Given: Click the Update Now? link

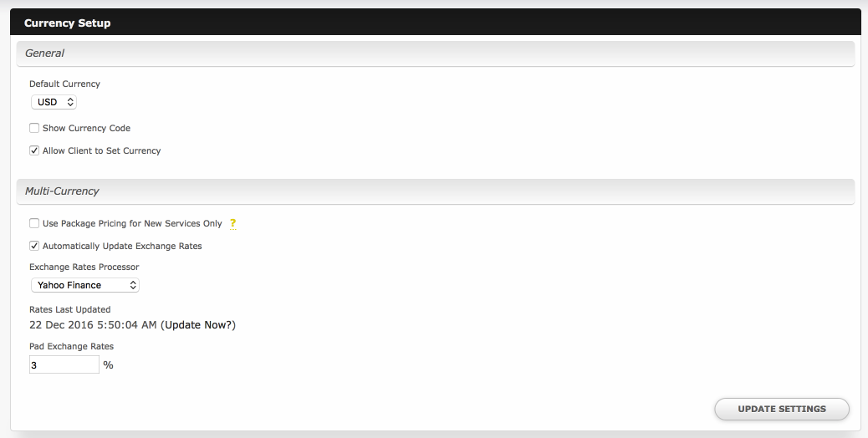Looking at the screenshot, I should pyautogui.click(x=200, y=324).
